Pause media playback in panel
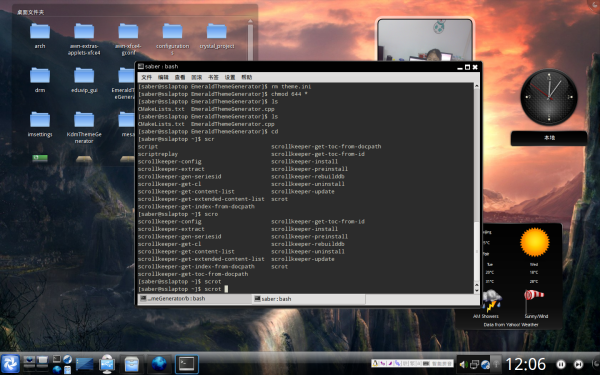 point(561,364)
